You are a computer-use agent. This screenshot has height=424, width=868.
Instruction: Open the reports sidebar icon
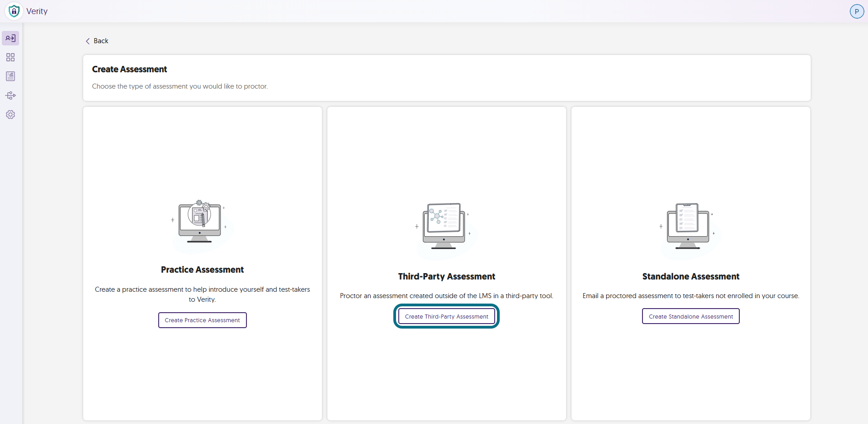click(x=10, y=76)
